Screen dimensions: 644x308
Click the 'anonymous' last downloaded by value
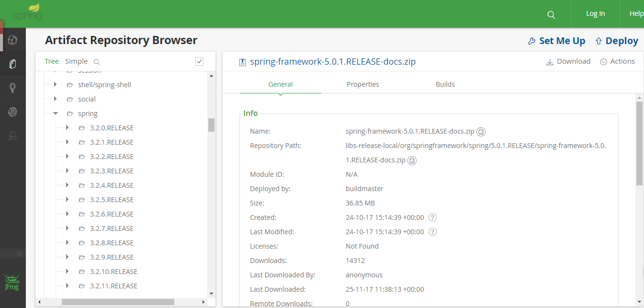point(364,275)
